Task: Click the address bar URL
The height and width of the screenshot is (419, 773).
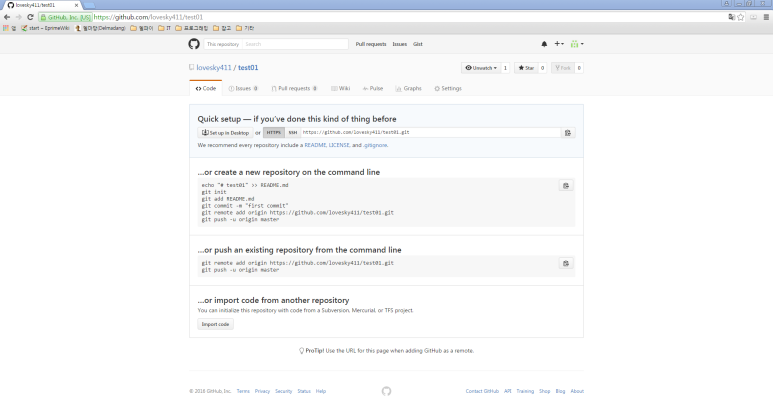Action: pyautogui.click(x=148, y=17)
